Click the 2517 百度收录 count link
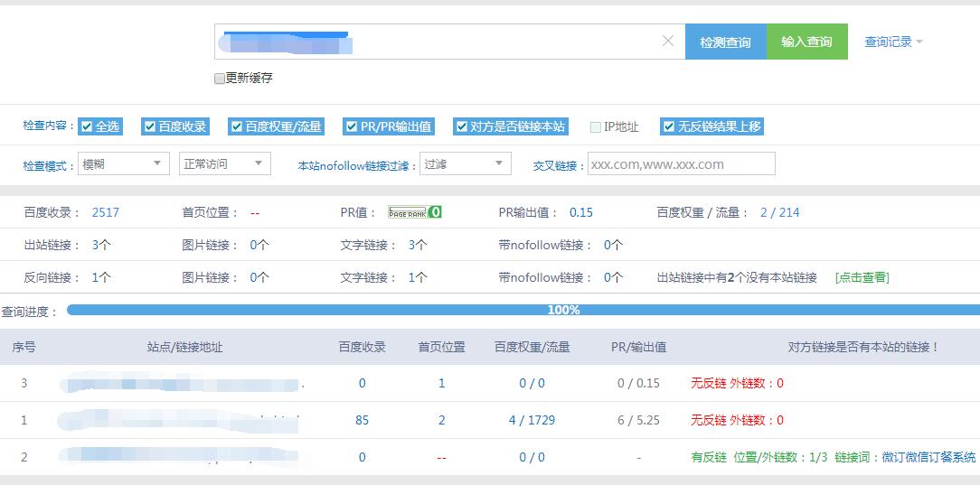Viewport: 980px width, 485px height. coord(106,212)
